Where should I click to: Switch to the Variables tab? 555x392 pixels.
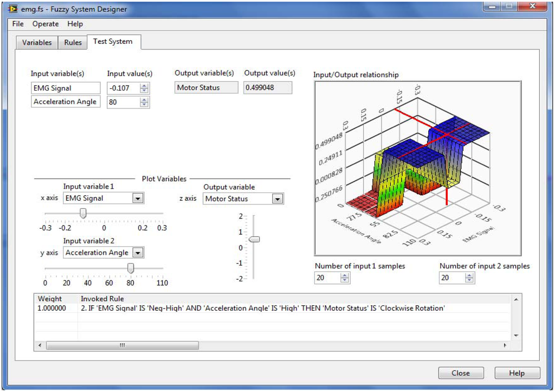coord(37,42)
